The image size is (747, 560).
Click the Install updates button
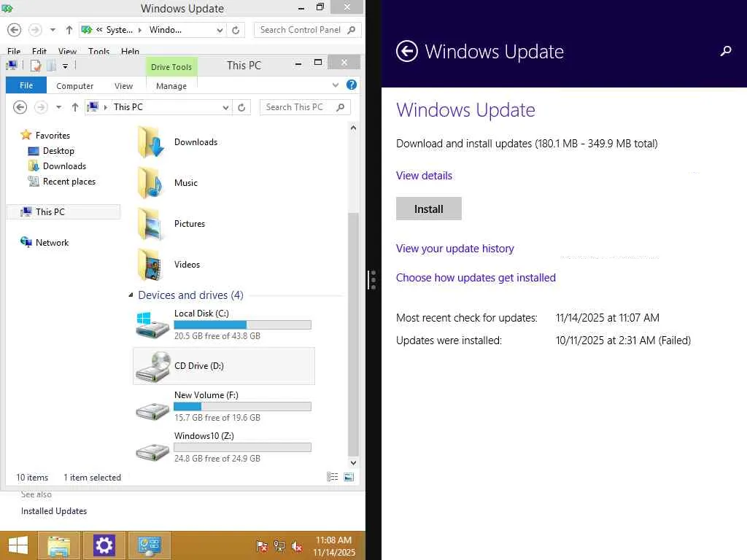tap(429, 209)
